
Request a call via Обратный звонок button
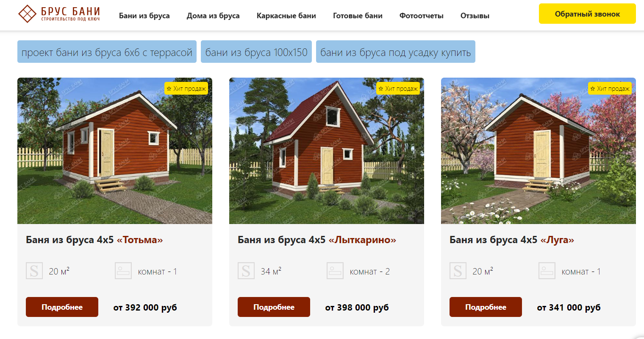[587, 14]
